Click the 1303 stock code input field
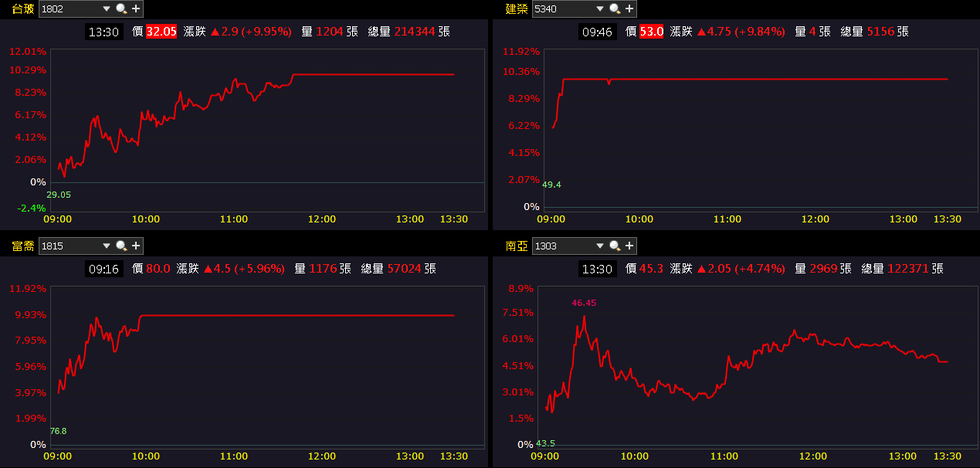Viewport: 980px width, 468px height. click(x=564, y=246)
